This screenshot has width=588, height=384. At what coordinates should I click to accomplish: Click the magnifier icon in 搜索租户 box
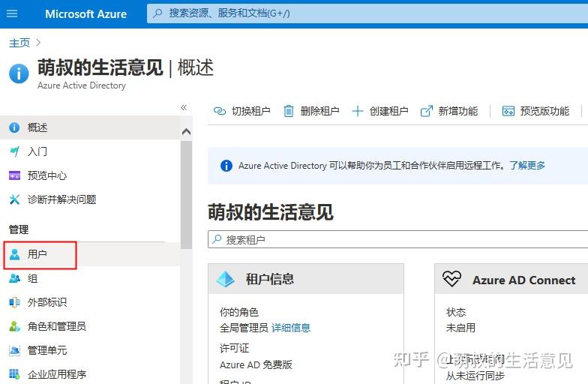(217, 238)
